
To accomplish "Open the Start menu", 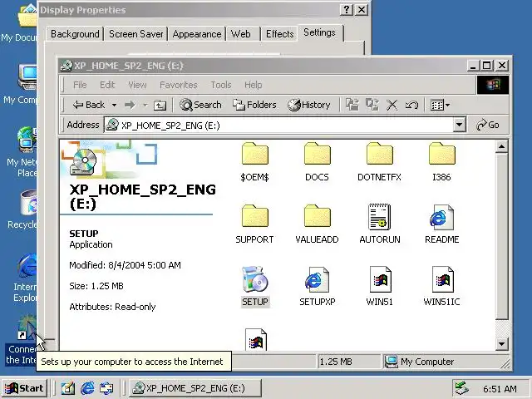I will click(x=24, y=388).
